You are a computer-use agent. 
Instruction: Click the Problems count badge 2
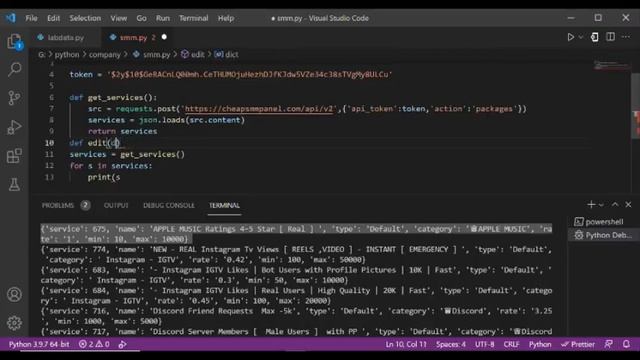click(85, 205)
